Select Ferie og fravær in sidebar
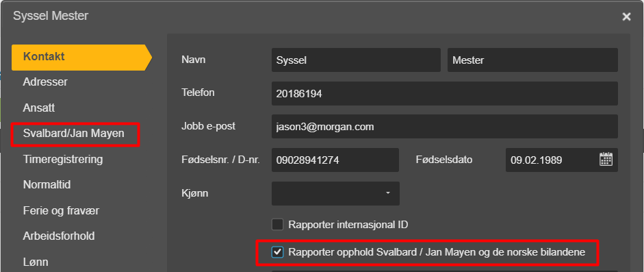The height and width of the screenshot is (272, 644). click(x=61, y=211)
